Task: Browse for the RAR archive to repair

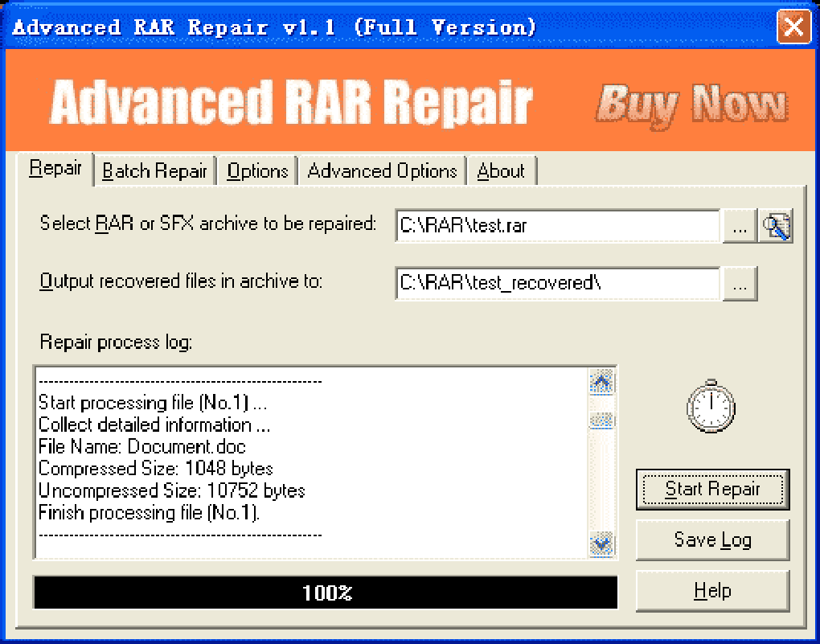Action: point(740,226)
